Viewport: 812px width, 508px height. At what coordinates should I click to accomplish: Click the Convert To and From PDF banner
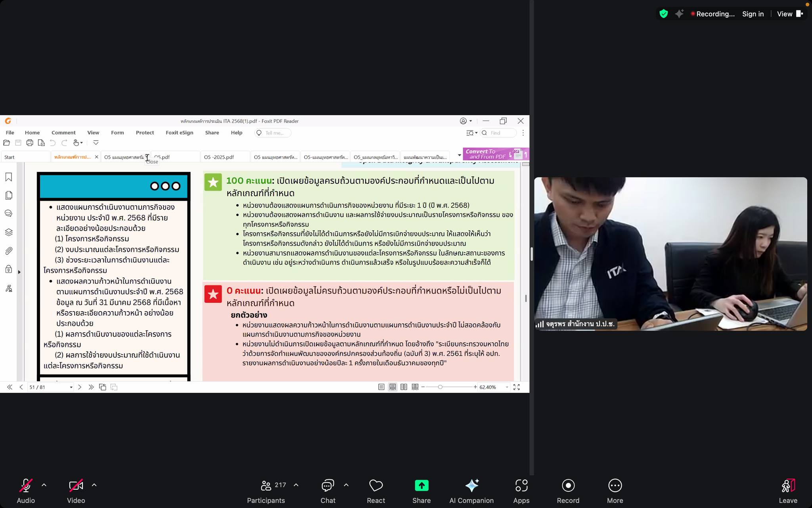tap(496, 154)
